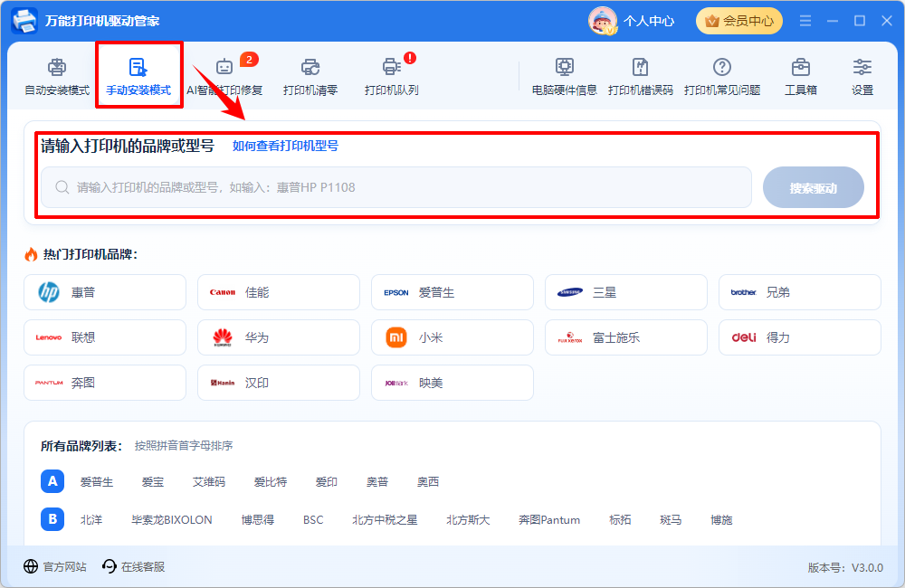Choose 毕索龙BIXOLON in the brand list
905x588 pixels.
[172, 520]
